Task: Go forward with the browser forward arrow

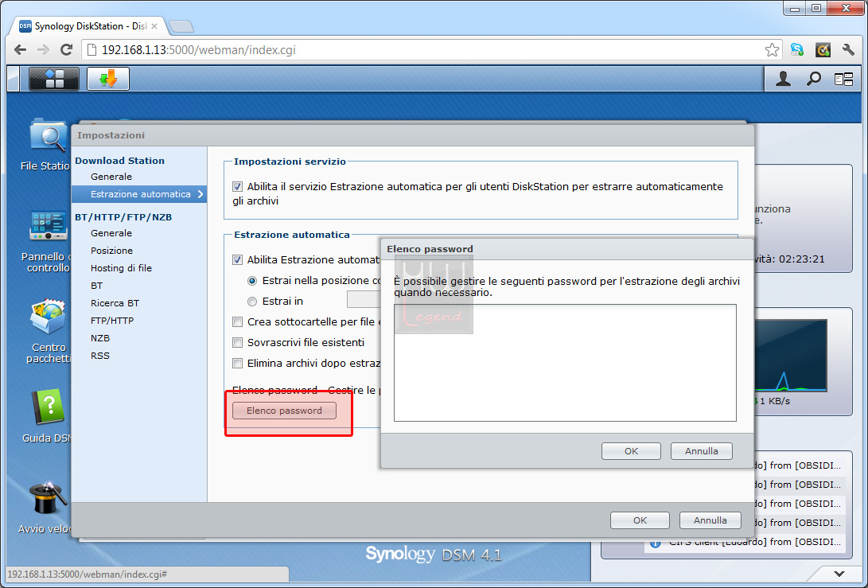Action: pos(43,50)
